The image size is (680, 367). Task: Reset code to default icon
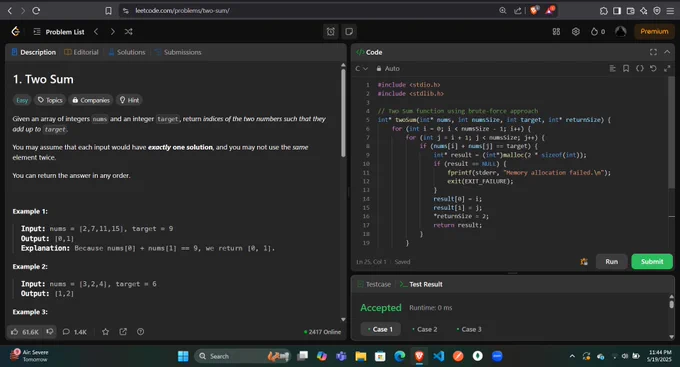point(653,69)
